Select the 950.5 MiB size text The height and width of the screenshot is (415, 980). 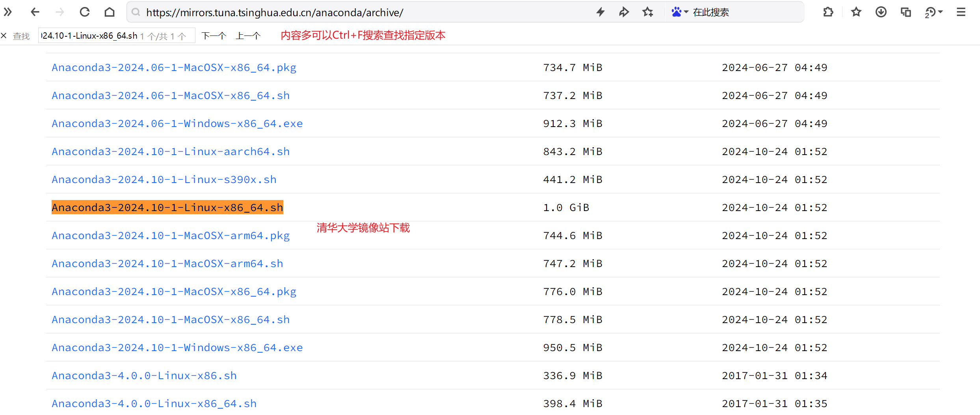point(573,348)
